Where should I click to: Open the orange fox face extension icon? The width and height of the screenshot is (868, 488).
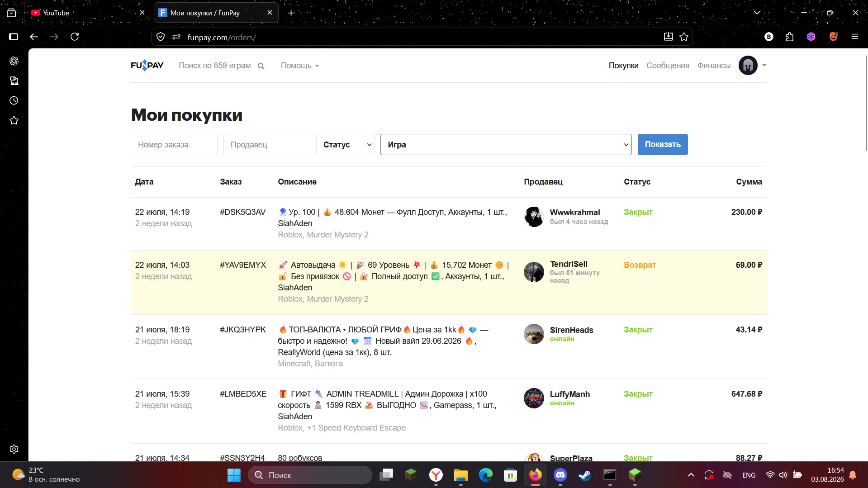tap(833, 37)
